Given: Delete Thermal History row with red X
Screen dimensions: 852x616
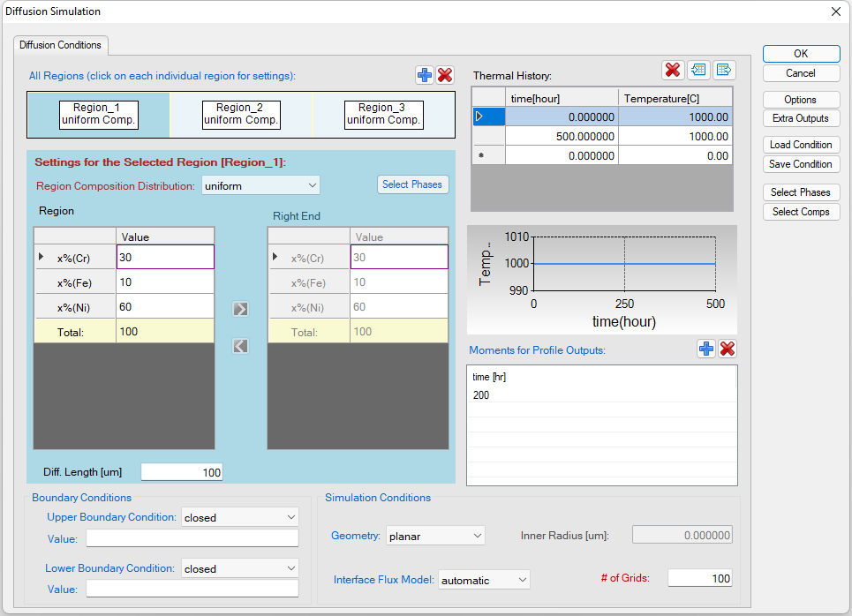Looking at the screenshot, I should (x=673, y=71).
